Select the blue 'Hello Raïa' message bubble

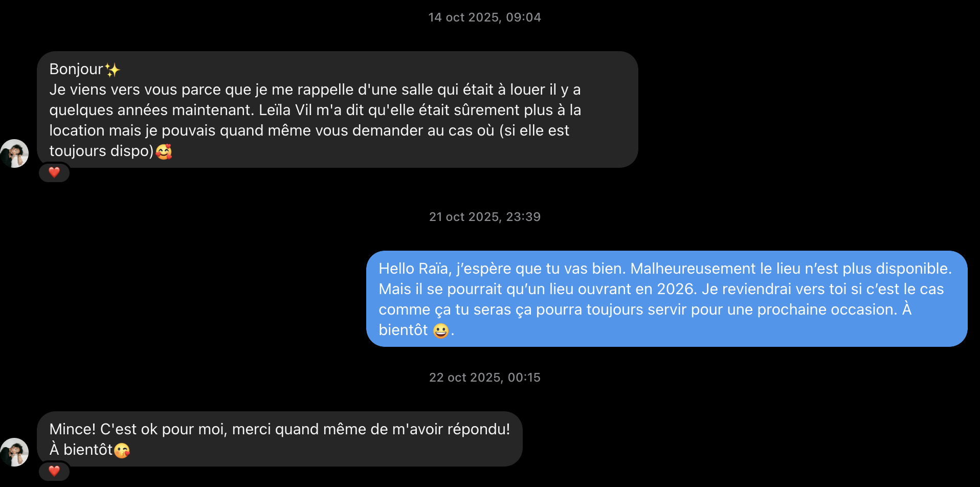pyautogui.click(x=667, y=299)
